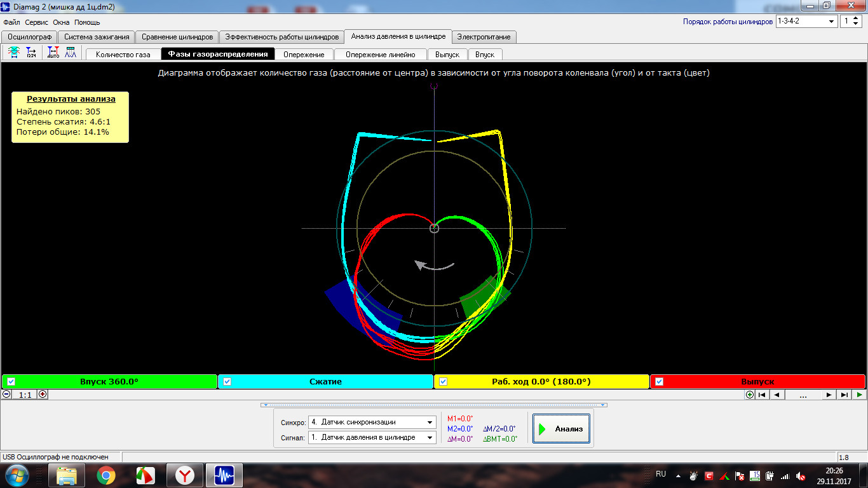Click the power plug battery tray icon
Viewport: 868px width, 488px height.
pyautogui.click(x=770, y=475)
